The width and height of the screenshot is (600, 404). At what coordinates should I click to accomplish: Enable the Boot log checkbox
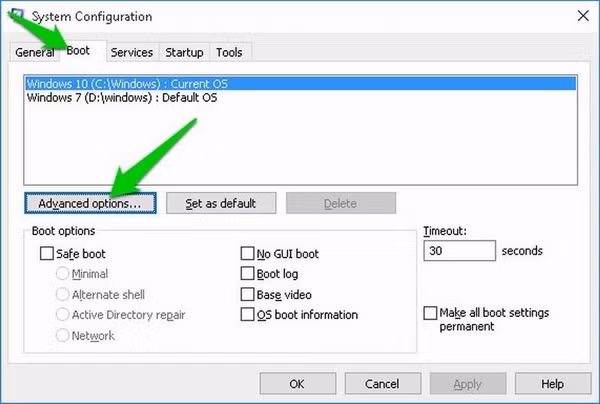[x=248, y=274]
